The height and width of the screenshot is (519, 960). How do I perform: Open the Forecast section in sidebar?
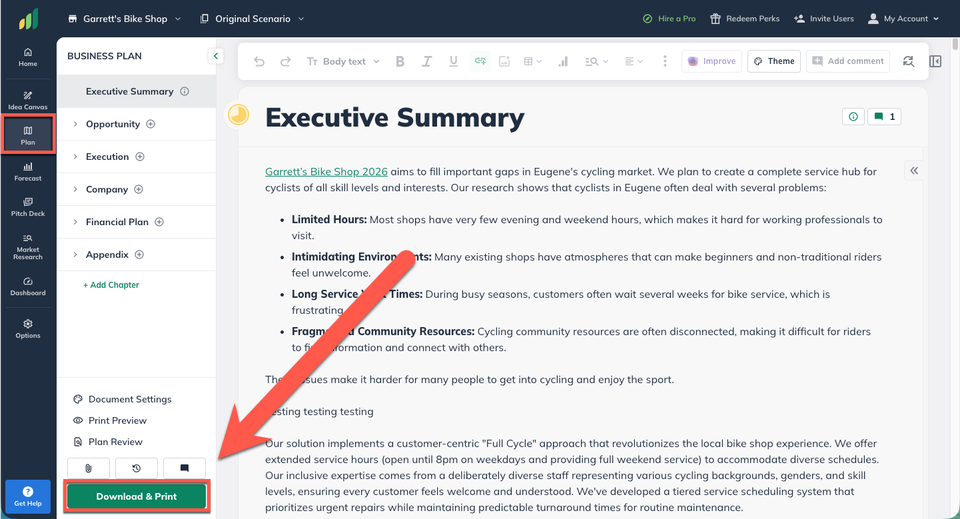(28, 171)
